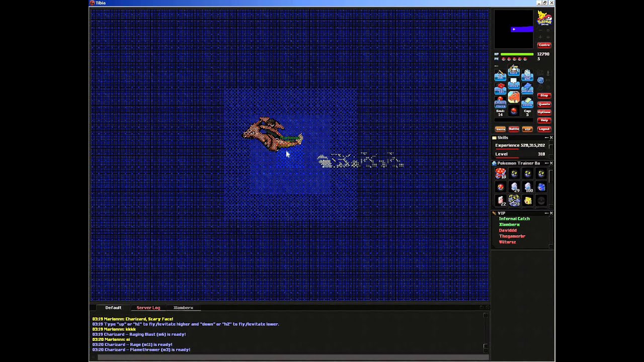Select the red pokeball in backpack
The height and width of the screenshot is (362, 644).
point(501,187)
